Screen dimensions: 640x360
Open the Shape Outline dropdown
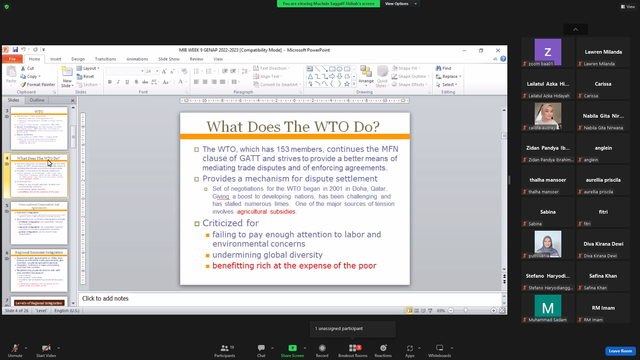[410, 76]
